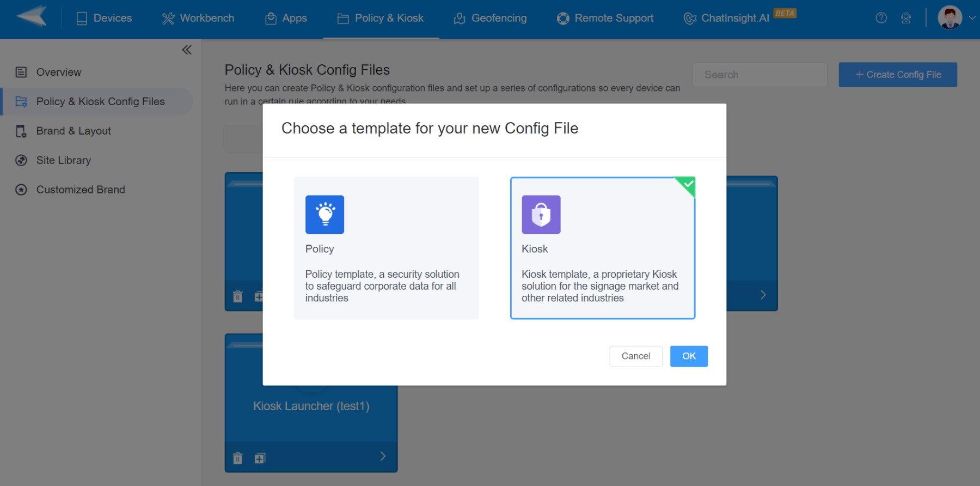Open the Workbench tab
Image resolution: width=980 pixels, height=486 pixels.
click(x=198, y=18)
